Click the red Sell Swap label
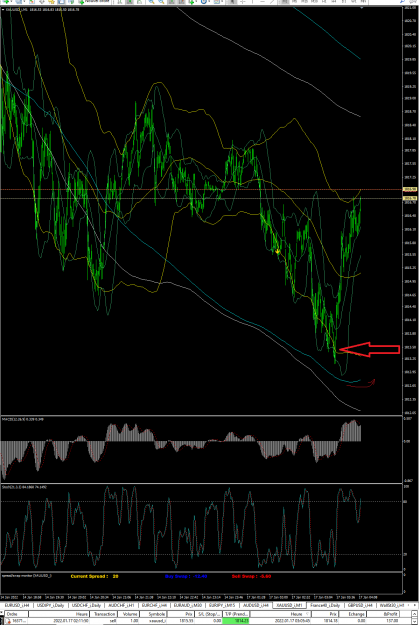This screenshot has width=419, height=625. tap(251, 576)
